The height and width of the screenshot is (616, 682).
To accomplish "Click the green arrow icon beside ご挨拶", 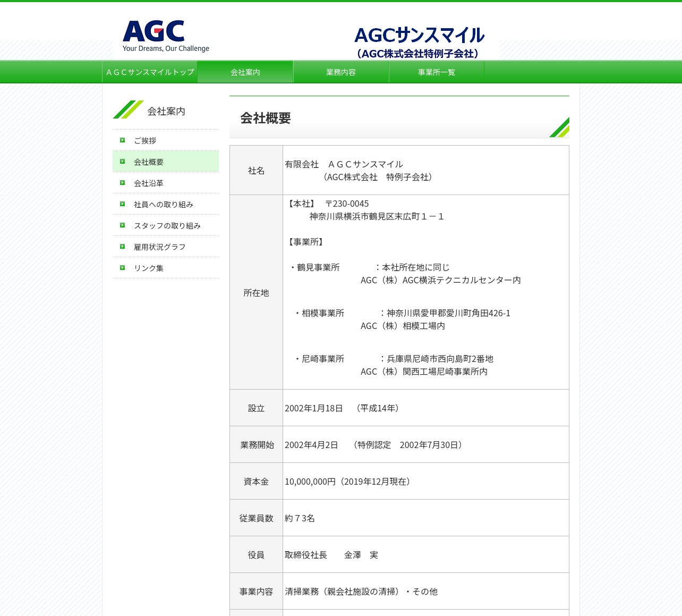I will click(122, 140).
